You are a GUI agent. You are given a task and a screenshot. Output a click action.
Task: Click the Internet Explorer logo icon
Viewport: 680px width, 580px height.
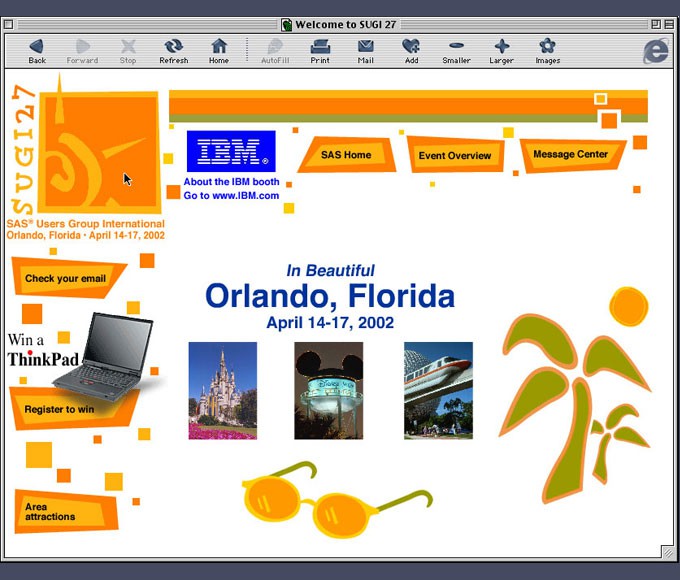(655, 51)
